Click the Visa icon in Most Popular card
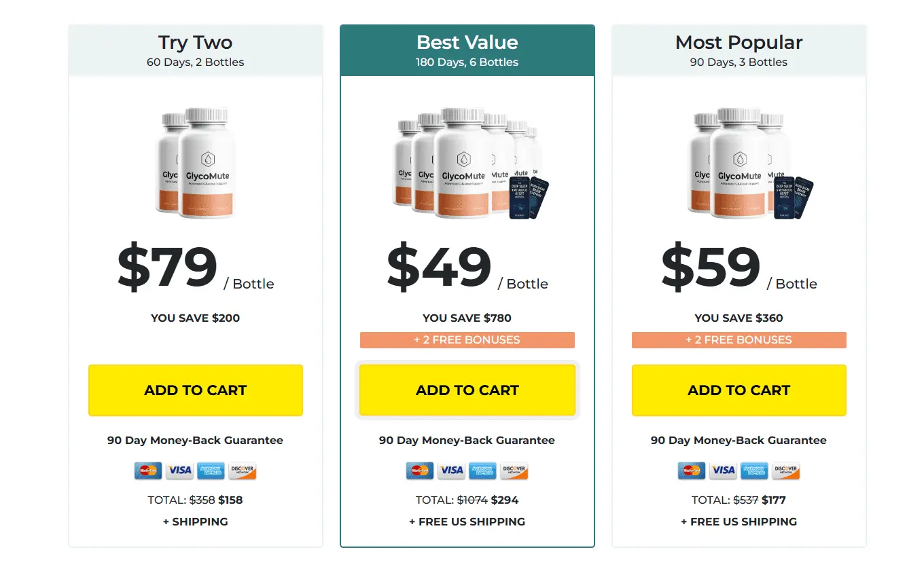Image resolution: width=924 pixels, height=573 pixels. click(x=723, y=470)
